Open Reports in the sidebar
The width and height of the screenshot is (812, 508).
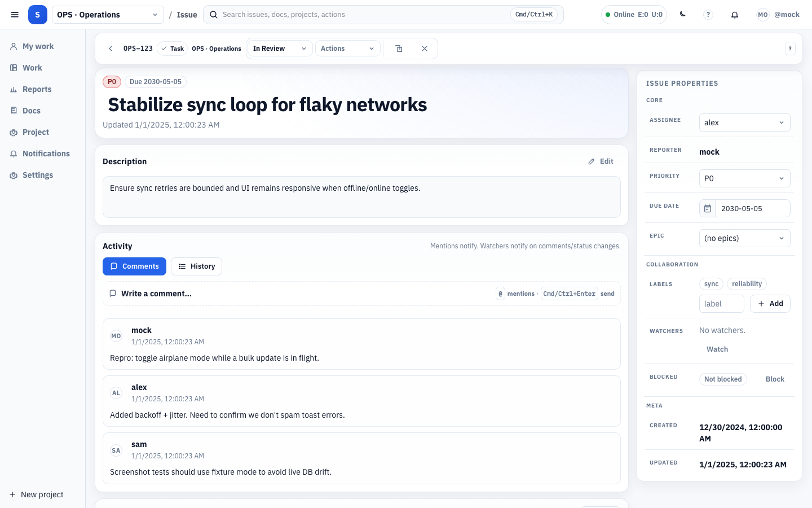pyautogui.click(x=37, y=89)
